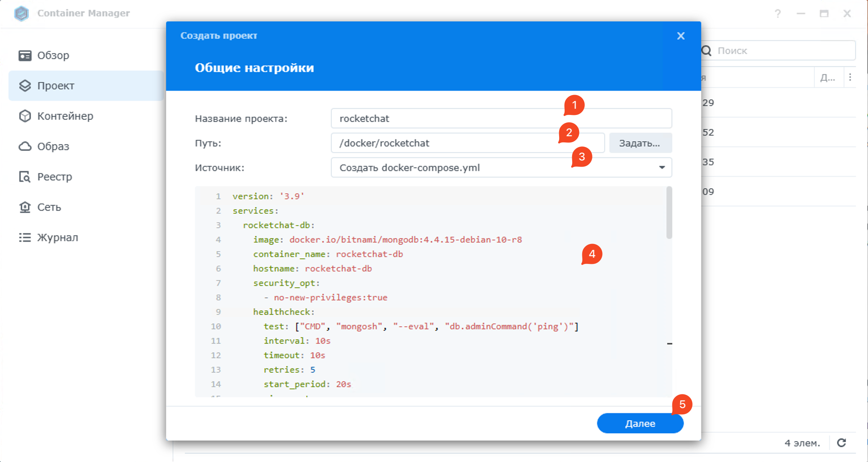The image size is (868, 462).
Task: Click the timeout: 10s line
Action: (294, 355)
